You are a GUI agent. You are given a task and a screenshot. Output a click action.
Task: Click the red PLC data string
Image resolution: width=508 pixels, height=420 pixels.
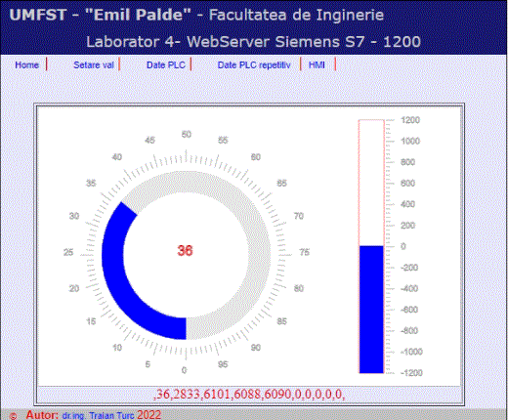point(249,394)
